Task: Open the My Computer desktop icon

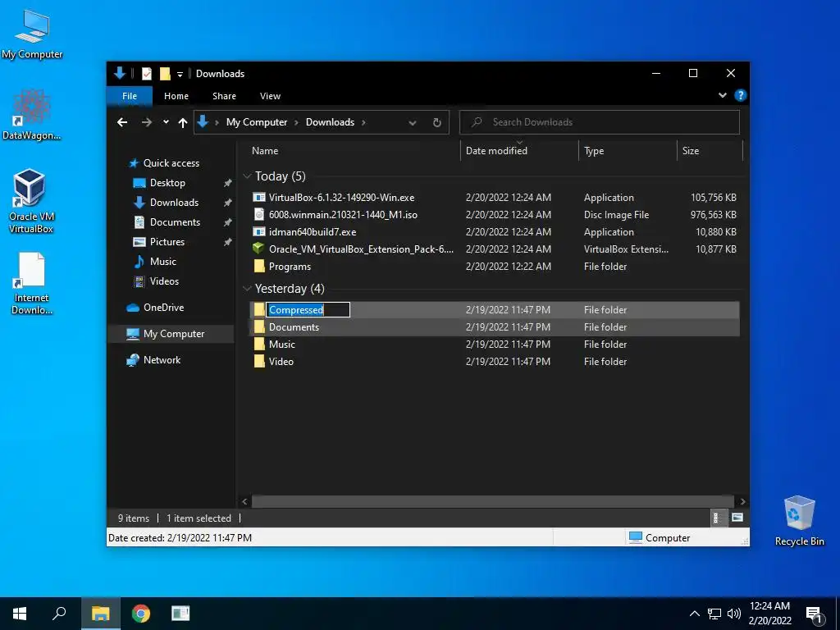Action: click(x=32, y=34)
